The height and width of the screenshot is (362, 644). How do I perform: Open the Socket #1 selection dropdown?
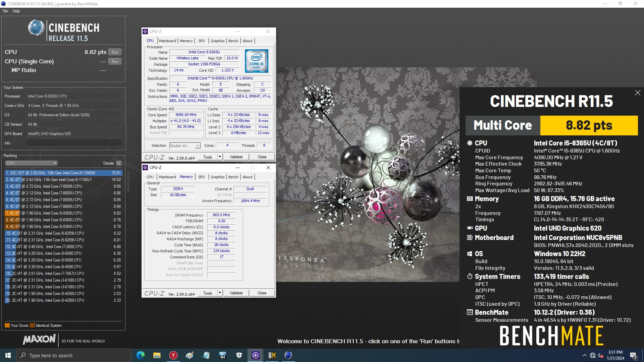coord(185,146)
